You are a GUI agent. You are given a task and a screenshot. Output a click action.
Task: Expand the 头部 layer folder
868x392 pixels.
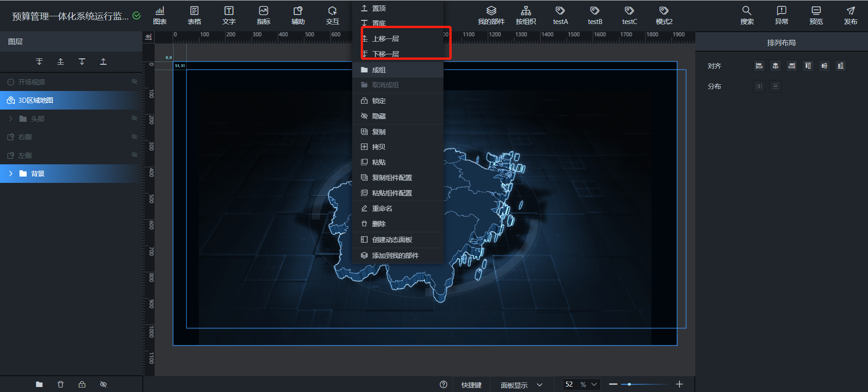point(11,119)
